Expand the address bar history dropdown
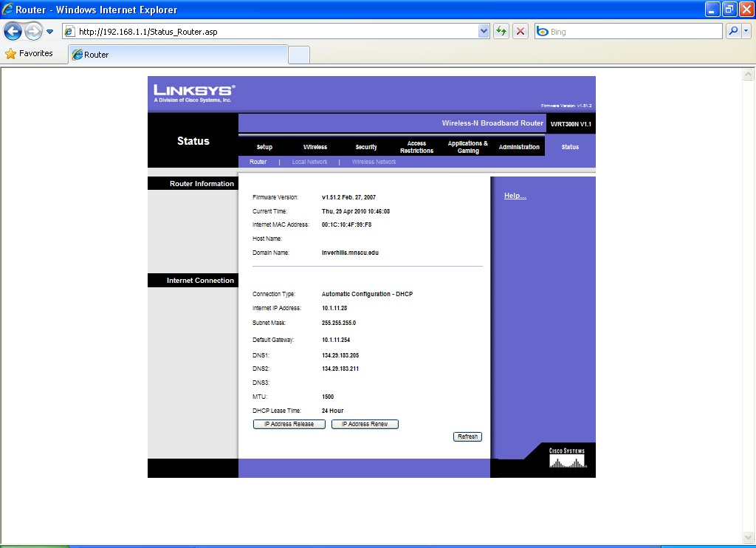 click(x=484, y=32)
